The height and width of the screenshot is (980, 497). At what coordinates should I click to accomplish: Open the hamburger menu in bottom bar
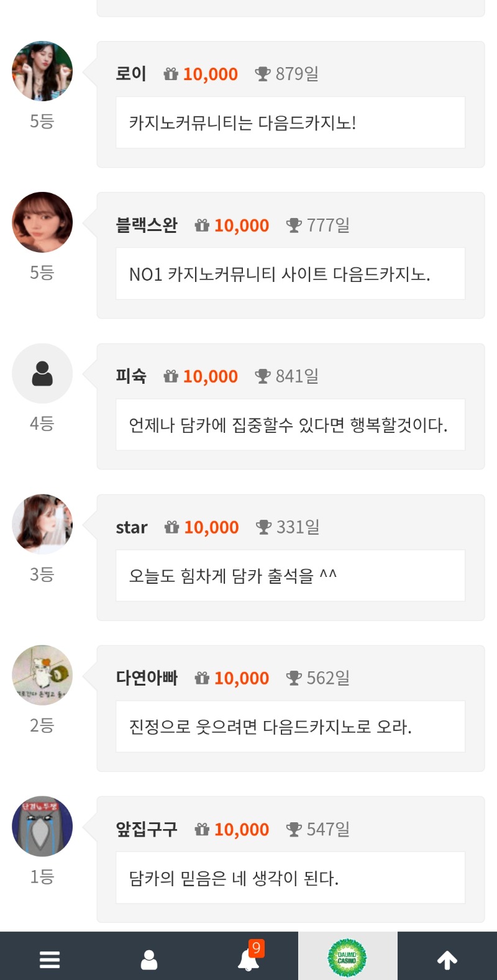click(x=50, y=960)
